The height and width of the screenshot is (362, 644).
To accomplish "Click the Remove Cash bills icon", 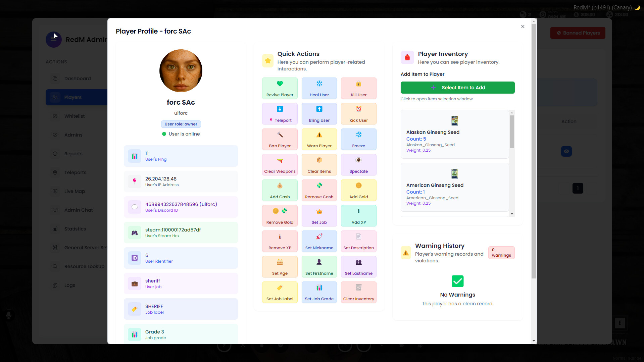I will click(319, 186).
